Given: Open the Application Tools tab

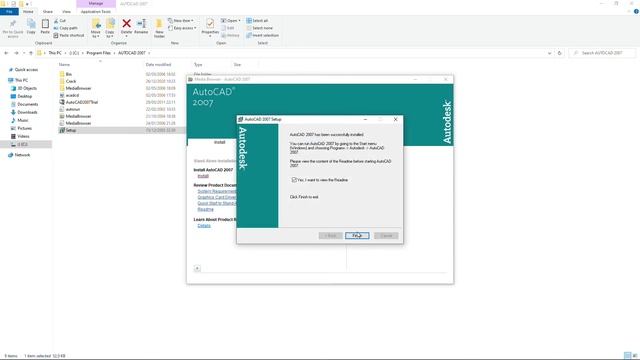Looking at the screenshot, I should pos(96,11).
